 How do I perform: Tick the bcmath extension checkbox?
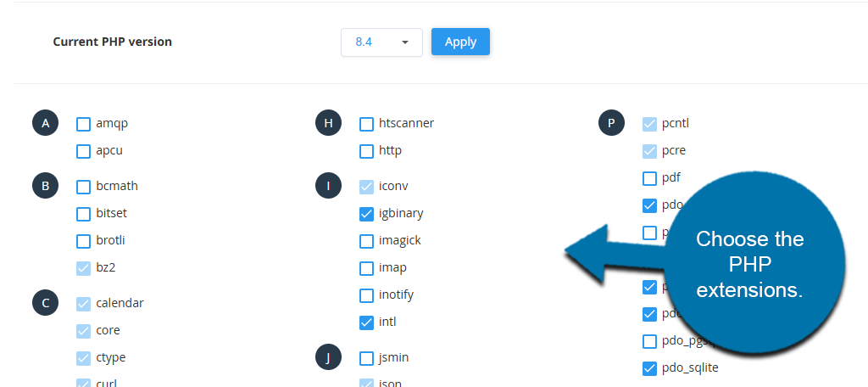pos(83,187)
